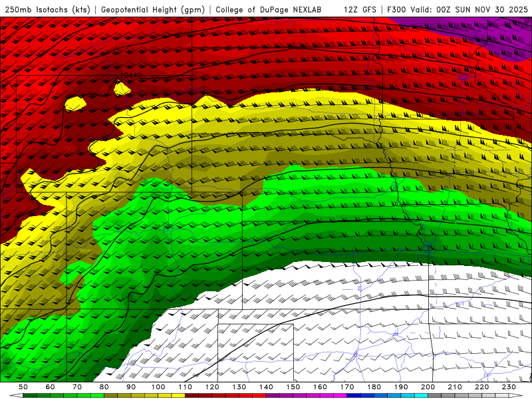Click the 120 value on the color scale
The height and width of the screenshot is (399, 532).
(212, 387)
